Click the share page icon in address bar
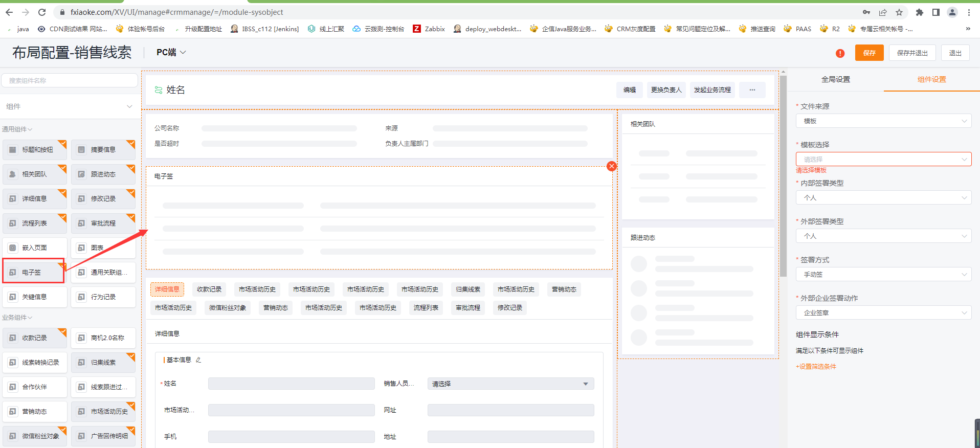This screenshot has width=980, height=448. pyautogui.click(x=883, y=12)
